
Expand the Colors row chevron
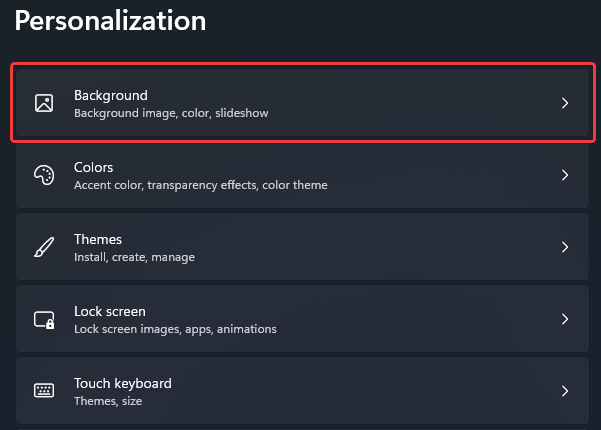coord(565,175)
